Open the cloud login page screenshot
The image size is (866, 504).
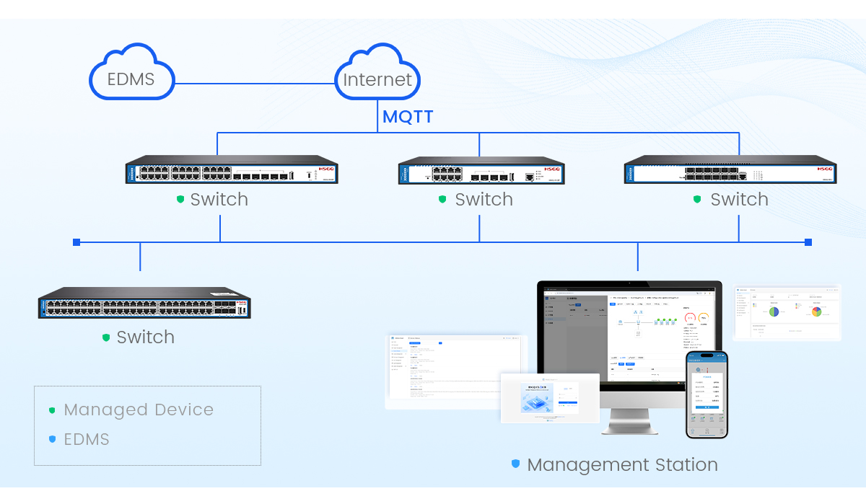550,398
